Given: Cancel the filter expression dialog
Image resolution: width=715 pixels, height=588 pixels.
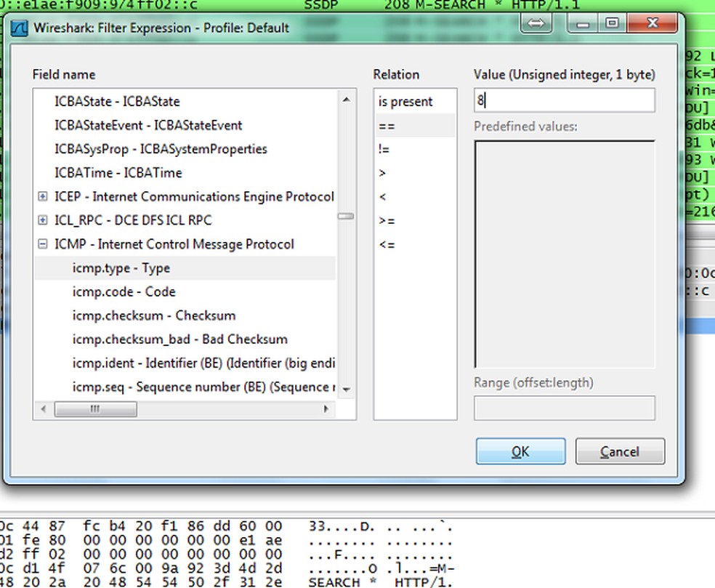Looking at the screenshot, I should pyautogui.click(x=620, y=451).
